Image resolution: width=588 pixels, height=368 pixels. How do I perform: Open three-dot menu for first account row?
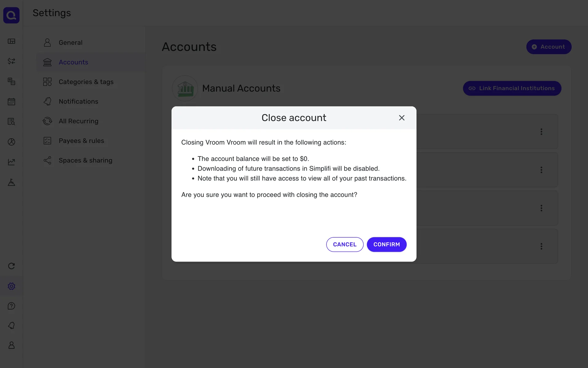pos(541,132)
